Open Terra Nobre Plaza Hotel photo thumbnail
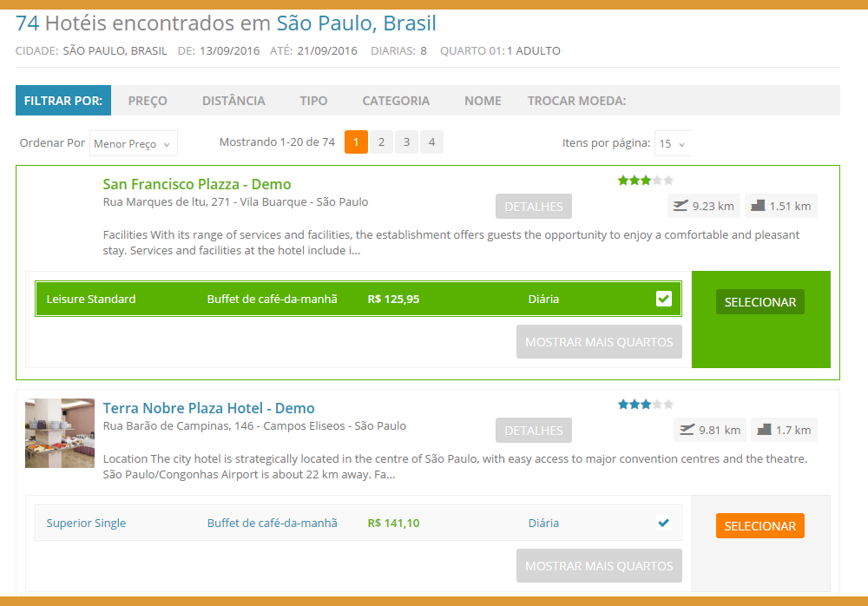Screen dimensions: 868x606 pyautogui.click(x=60, y=433)
